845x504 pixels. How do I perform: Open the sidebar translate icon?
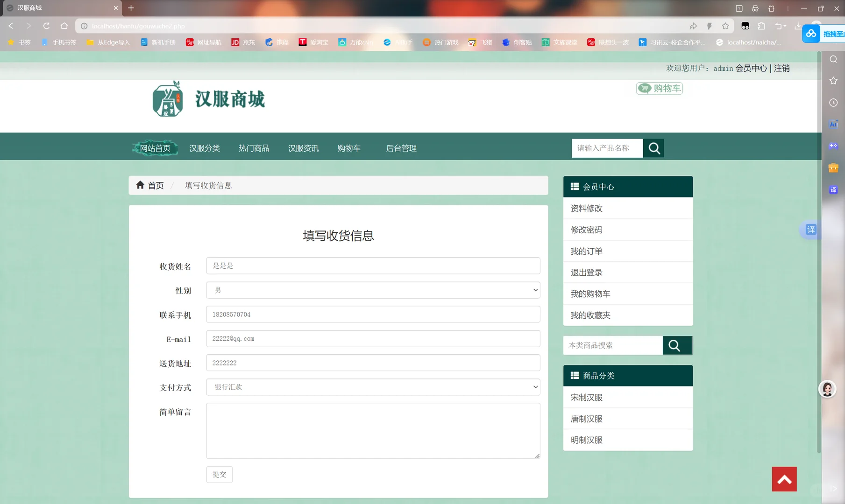click(833, 189)
